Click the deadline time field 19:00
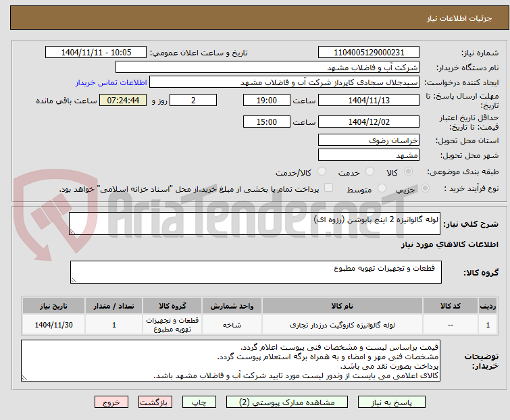 [267, 100]
